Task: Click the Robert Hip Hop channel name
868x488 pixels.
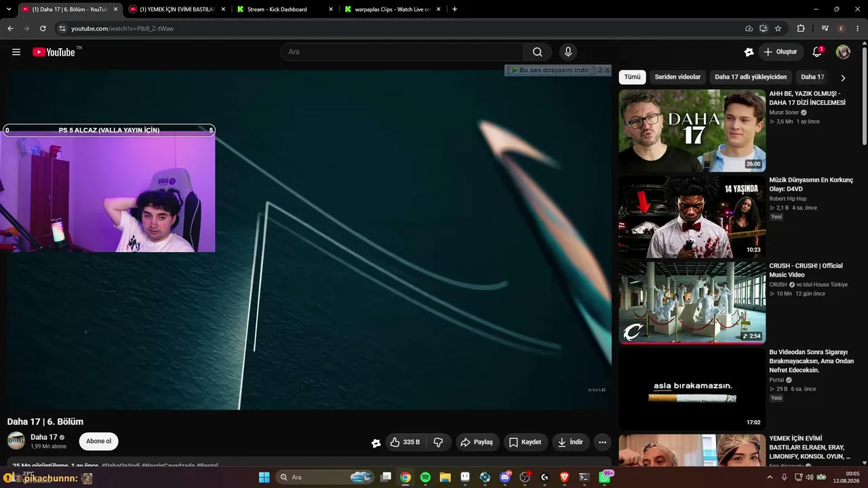Action: click(x=788, y=199)
